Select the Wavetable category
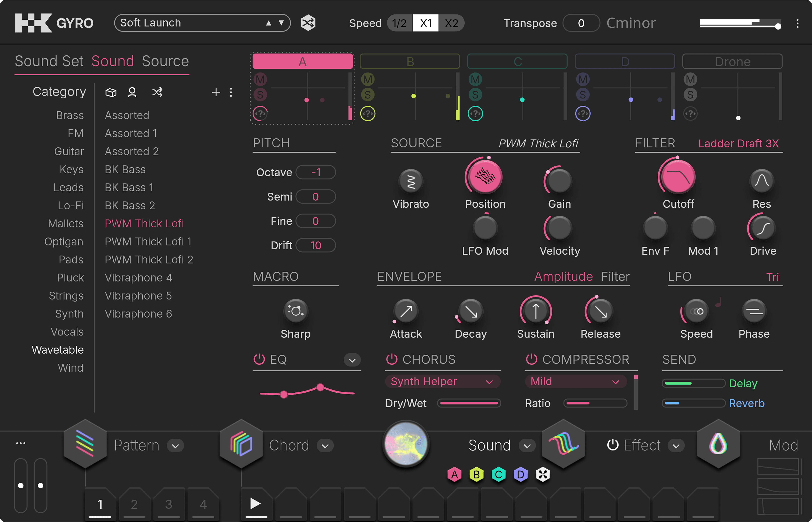 pyautogui.click(x=58, y=349)
